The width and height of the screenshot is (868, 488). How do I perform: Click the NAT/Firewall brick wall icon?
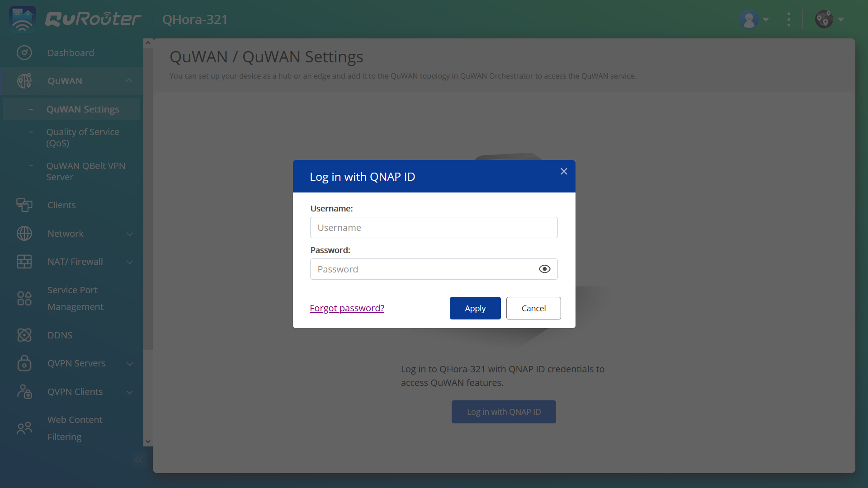[24, 262]
